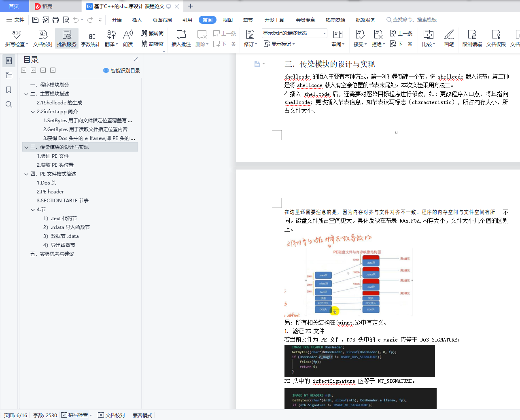This screenshot has width=520, height=420.
Task: Jump to 五. 实验思考与建议 heading
Action: [x=52, y=254]
